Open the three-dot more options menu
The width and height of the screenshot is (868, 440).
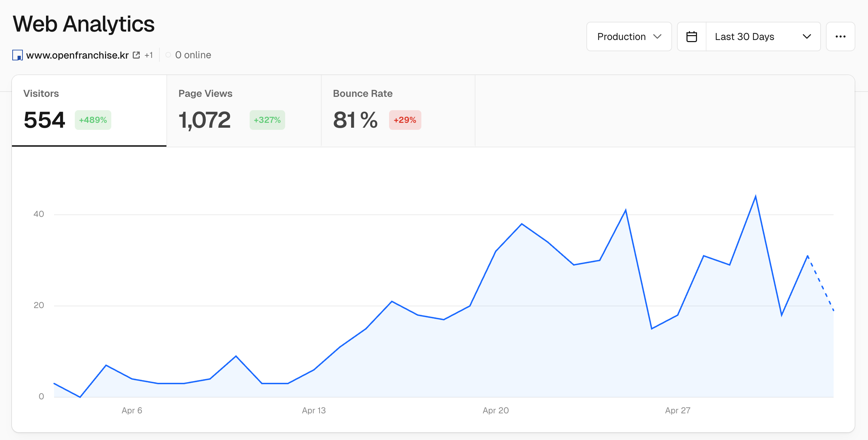pyautogui.click(x=840, y=36)
